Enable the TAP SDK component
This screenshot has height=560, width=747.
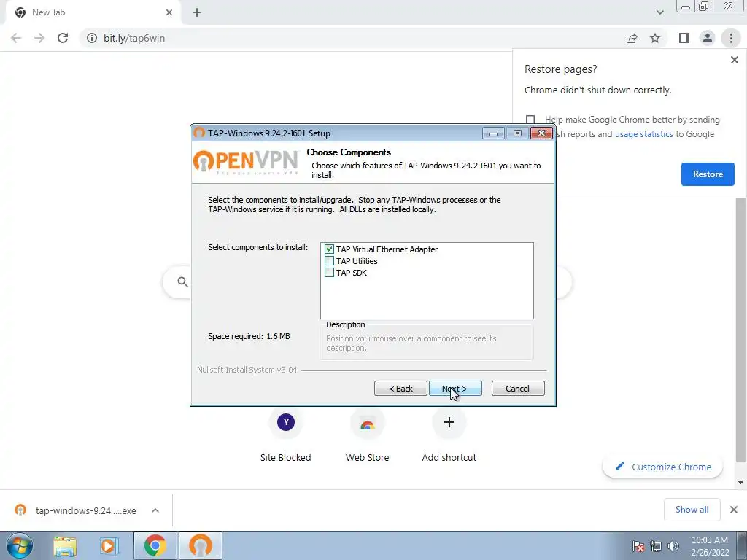tap(329, 273)
